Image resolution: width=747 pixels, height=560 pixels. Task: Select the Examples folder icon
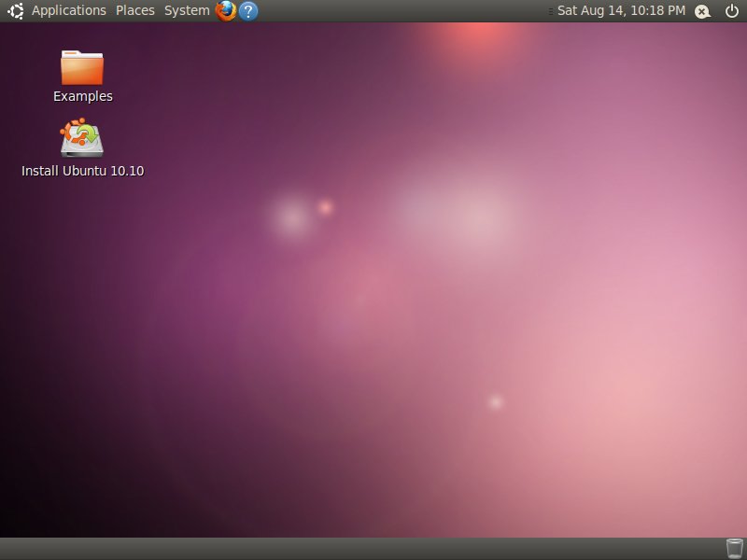tap(82, 67)
